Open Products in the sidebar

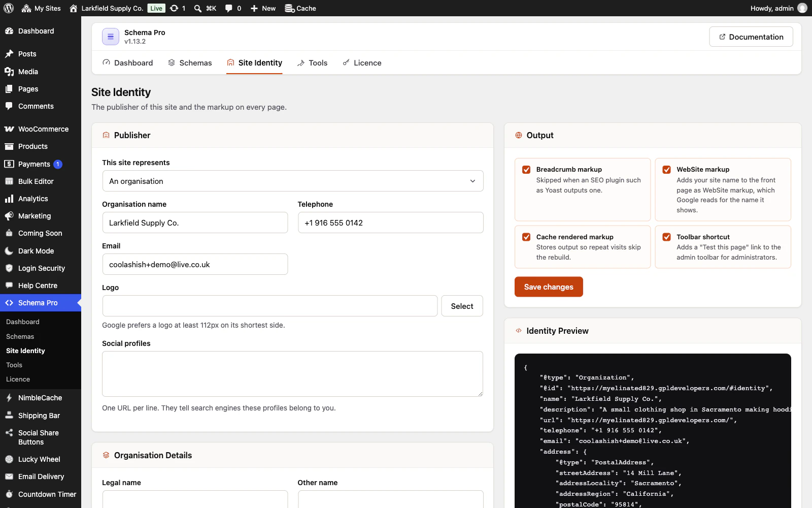[41, 146]
